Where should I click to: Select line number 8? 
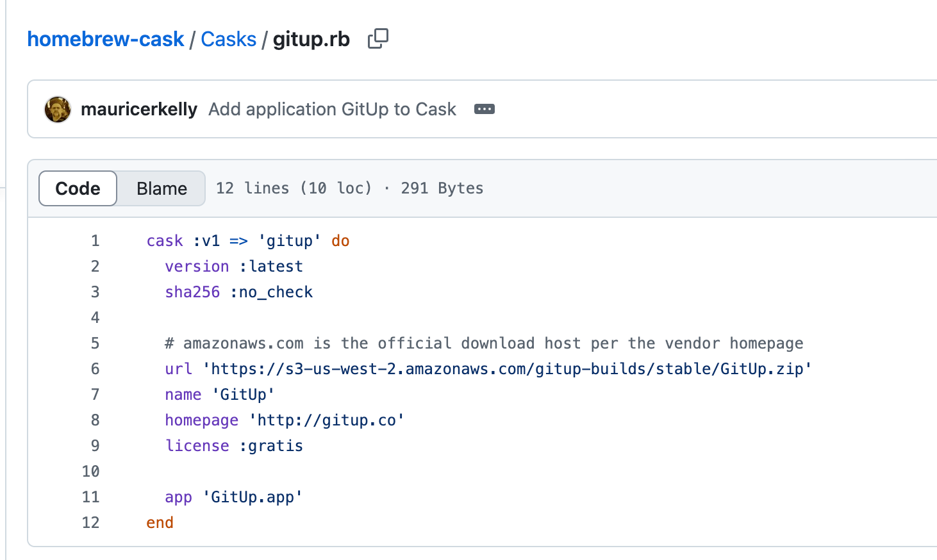[95, 420]
